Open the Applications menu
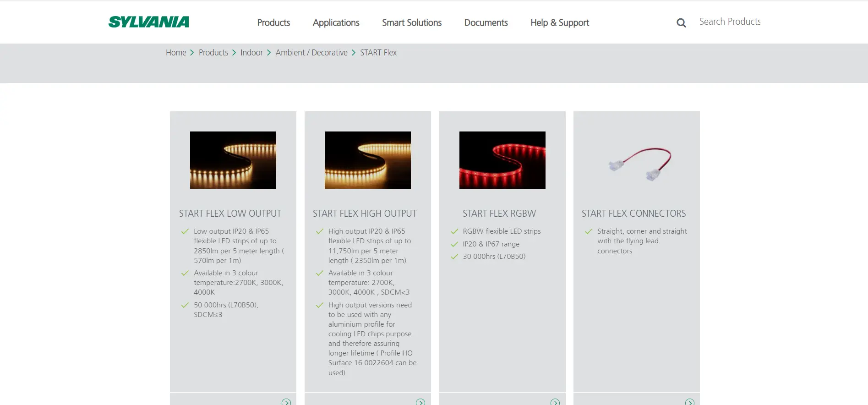The width and height of the screenshot is (868, 405). 336,22
